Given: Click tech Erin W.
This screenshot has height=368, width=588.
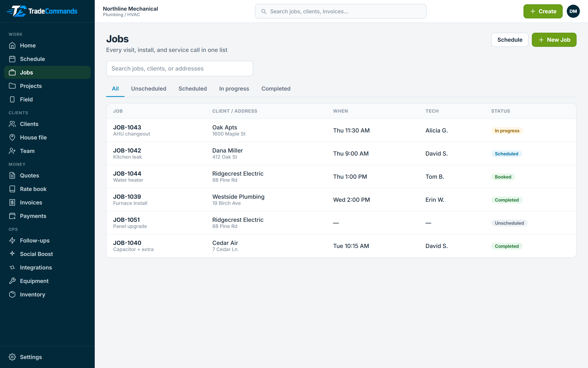Looking at the screenshot, I should coord(435,200).
